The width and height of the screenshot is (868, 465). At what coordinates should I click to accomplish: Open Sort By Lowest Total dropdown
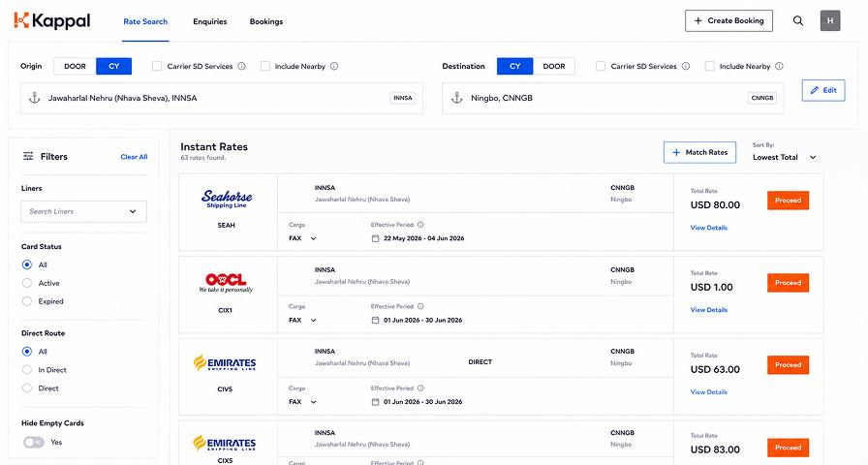785,157
